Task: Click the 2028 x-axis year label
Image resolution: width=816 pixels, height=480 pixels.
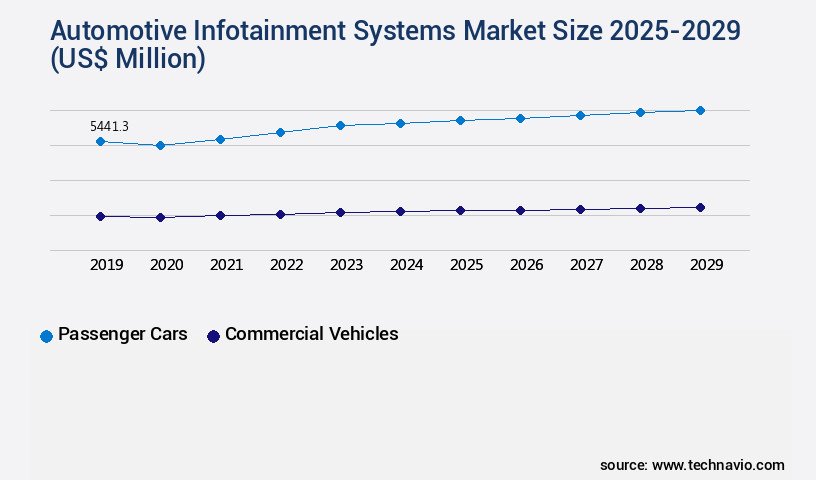Action: pyautogui.click(x=646, y=265)
